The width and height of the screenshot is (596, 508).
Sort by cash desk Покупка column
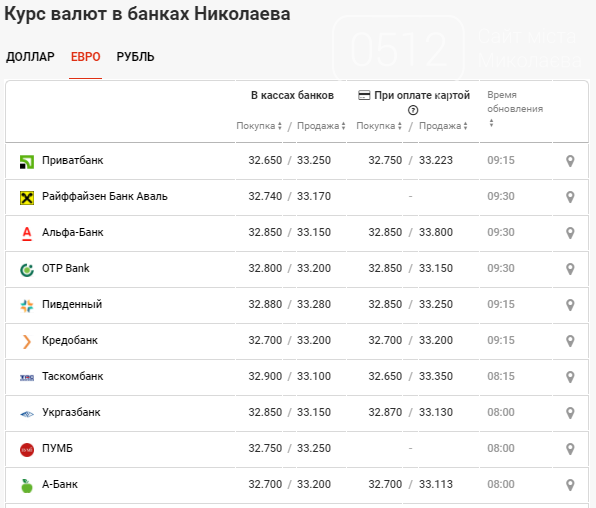pyautogui.click(x=259, y=126)
